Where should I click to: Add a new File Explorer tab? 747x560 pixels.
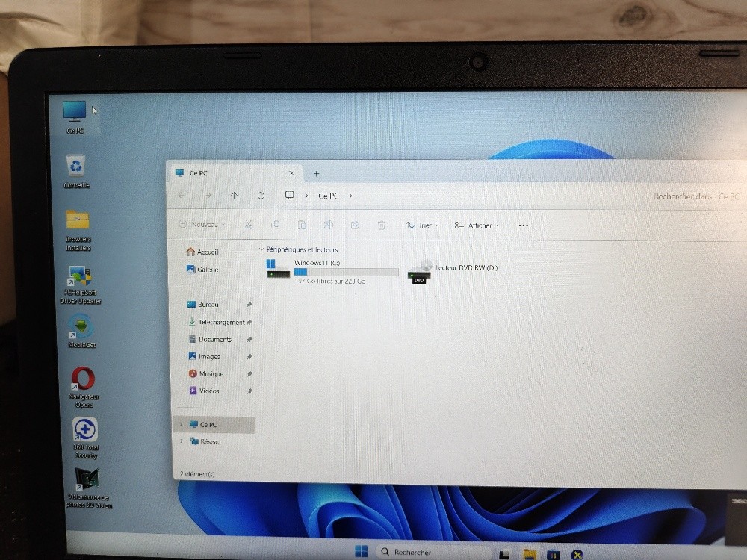click(316, 174)
